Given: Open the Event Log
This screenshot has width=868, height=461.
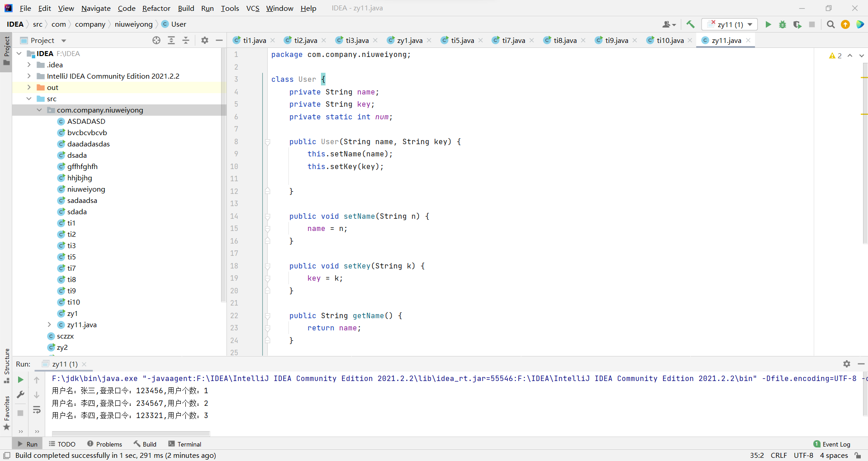Looking at the screenshot, I should (x=832, y=444).
